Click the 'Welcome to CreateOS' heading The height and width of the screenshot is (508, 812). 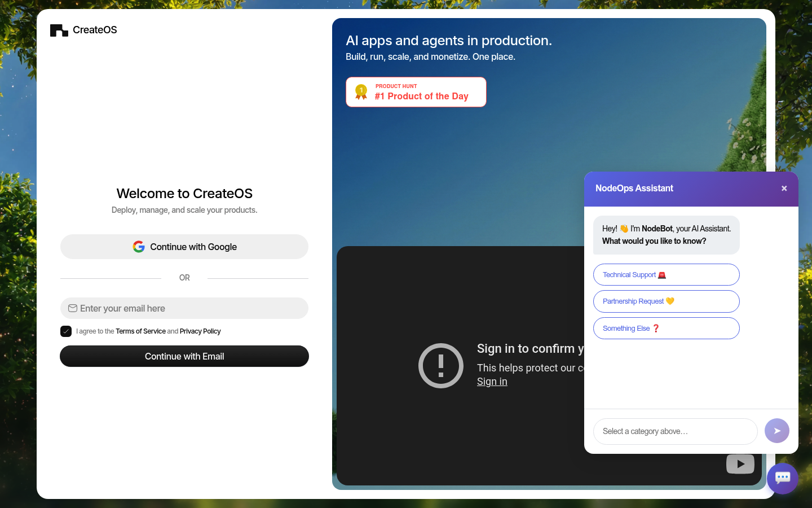[x=184, y=194]
